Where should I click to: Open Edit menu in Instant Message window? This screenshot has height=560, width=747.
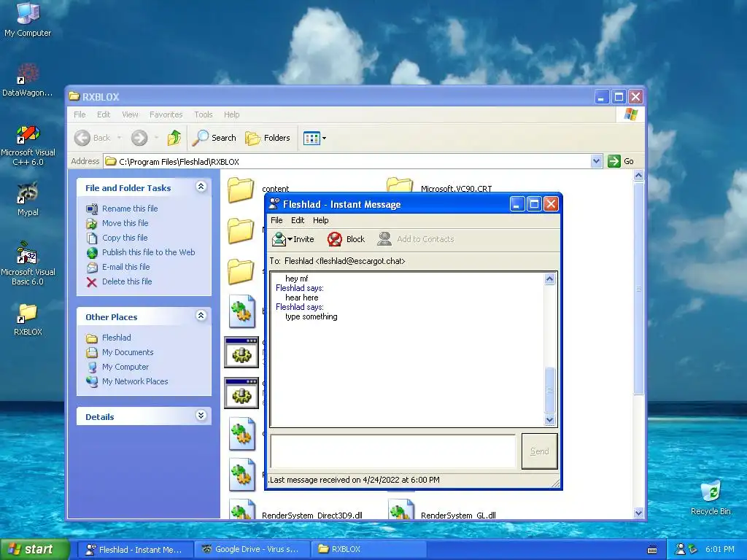pyautogui.click(x=298, y=220)
